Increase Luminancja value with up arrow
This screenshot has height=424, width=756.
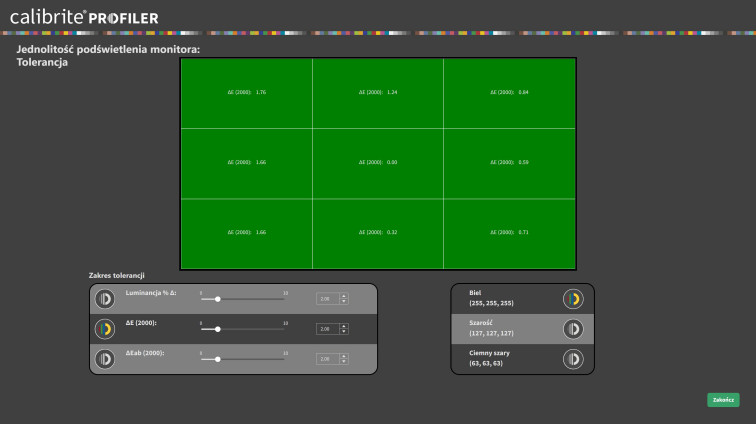tap(344, 295)
